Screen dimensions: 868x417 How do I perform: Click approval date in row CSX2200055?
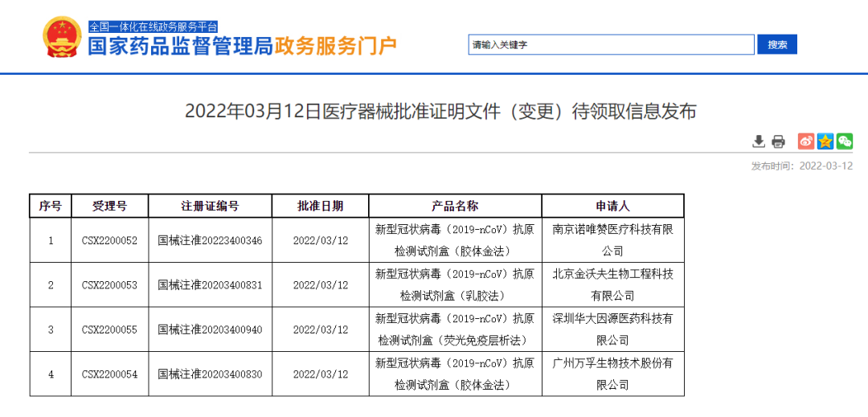320,329
